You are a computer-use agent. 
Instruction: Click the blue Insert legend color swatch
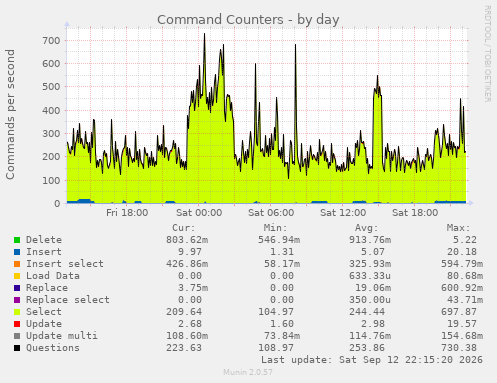[17, 252]
